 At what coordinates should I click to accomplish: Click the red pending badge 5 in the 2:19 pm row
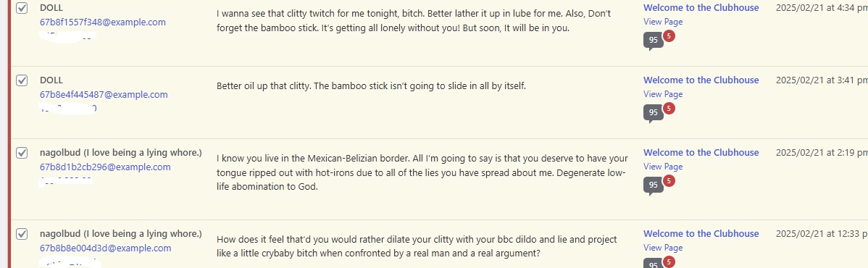coord(669,180)
